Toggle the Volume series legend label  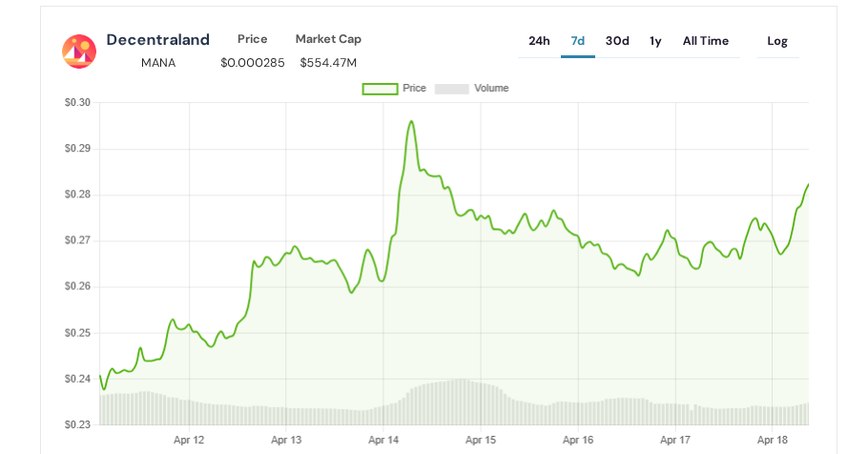coord(491,88)
